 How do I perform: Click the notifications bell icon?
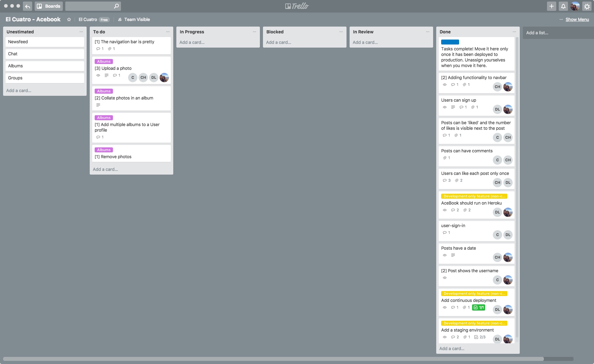pos(563,6)
